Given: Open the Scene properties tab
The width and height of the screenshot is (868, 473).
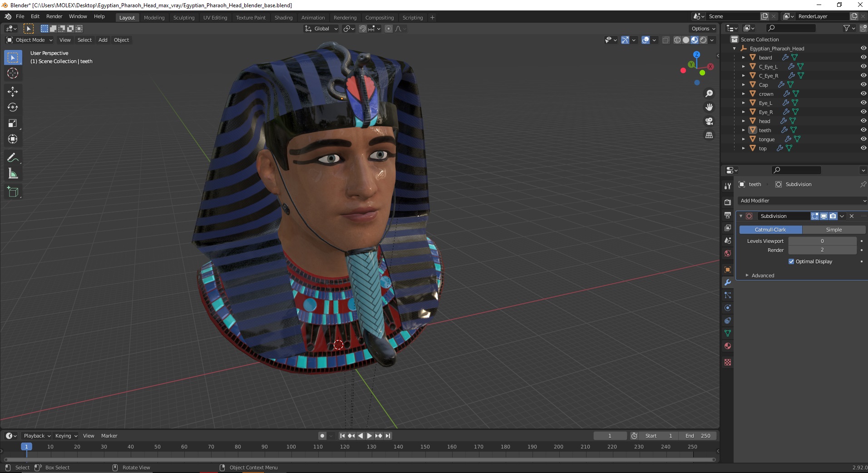Looking at the screenshot, I should coord(728,241).
